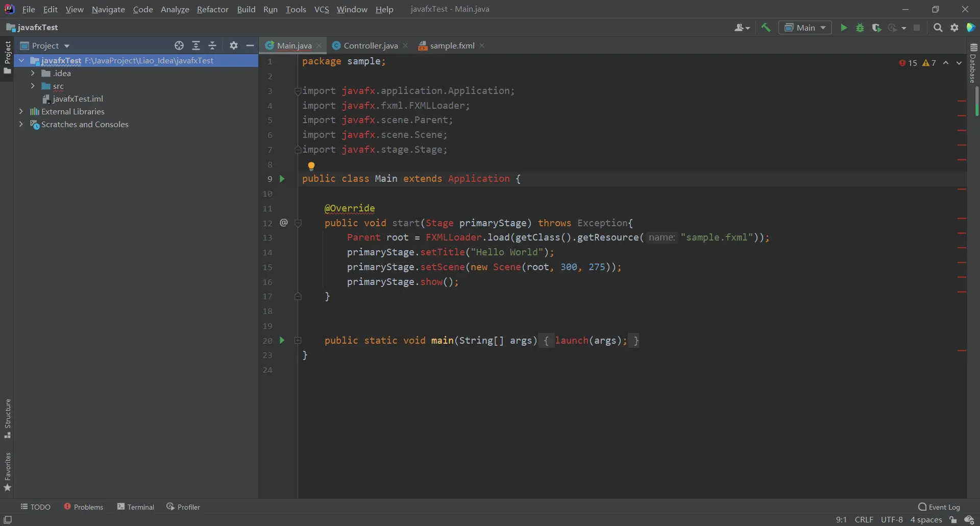Viewport: 980px width, 526px height.
Task: Click the Build project hammer icon
Action: (x=766, y=28)
